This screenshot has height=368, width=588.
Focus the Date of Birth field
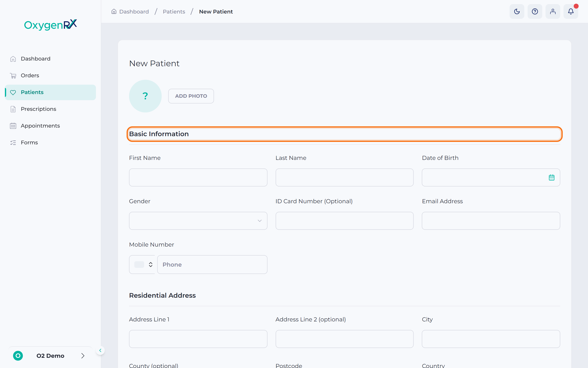[491, 177]
